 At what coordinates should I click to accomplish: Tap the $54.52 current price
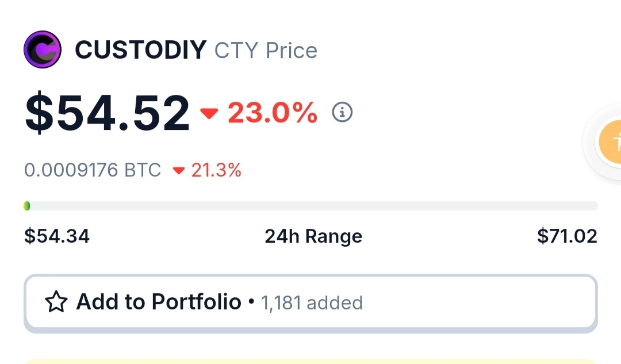pos(107,113)
